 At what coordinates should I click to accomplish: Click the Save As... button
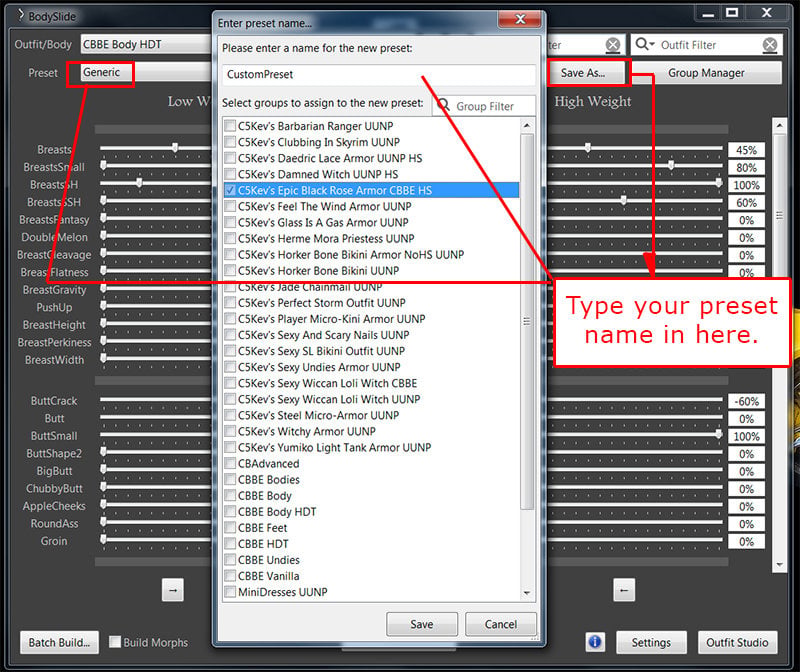coord(587,73)
